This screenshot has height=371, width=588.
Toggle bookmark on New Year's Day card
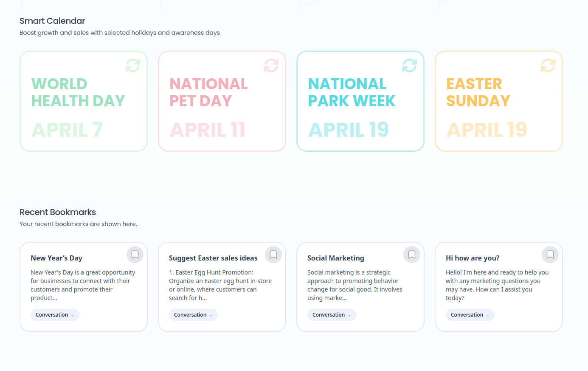pyautogui.click(x=135, y=255)
